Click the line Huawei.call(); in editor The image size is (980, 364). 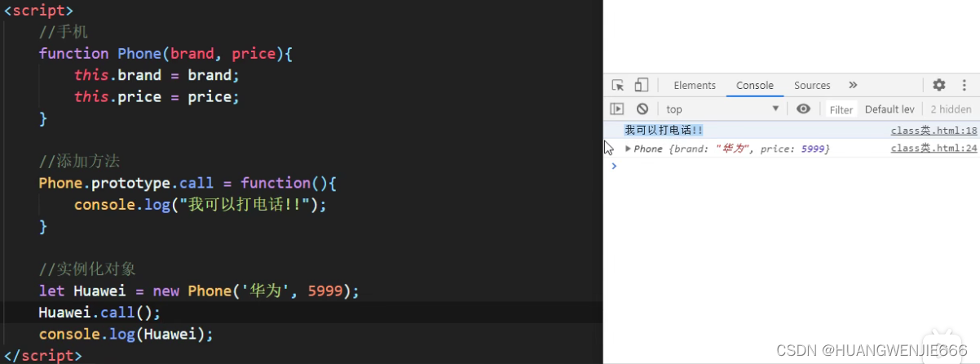coord(99,313)
